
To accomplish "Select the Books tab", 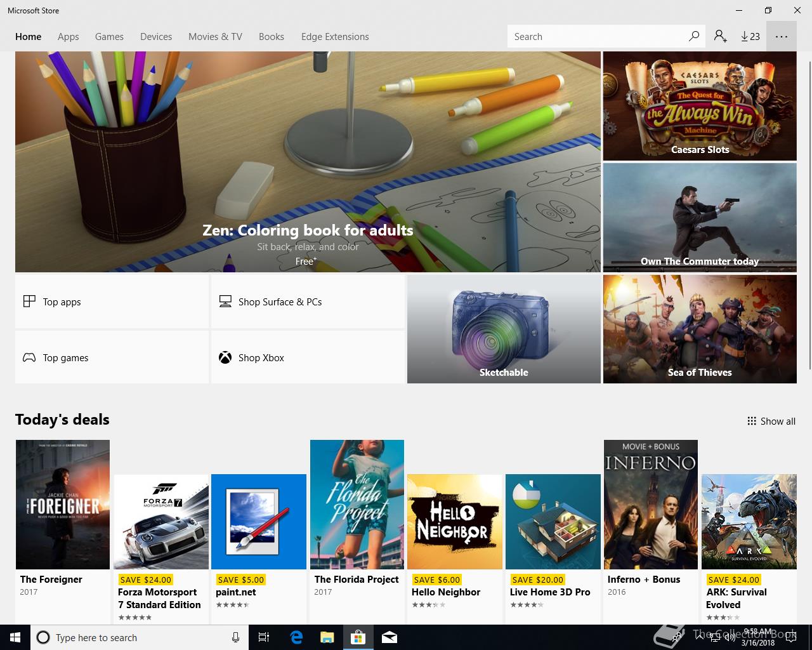I will coord(271,36).
